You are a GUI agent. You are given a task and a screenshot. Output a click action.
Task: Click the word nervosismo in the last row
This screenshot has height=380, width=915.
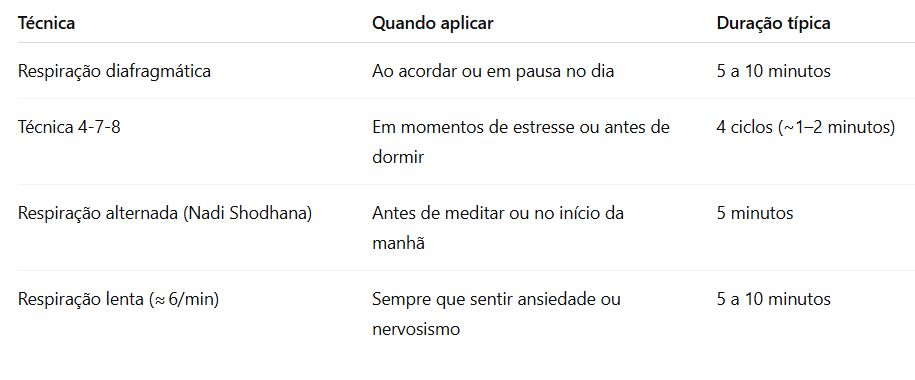pyautogui.click(x=416, y=330)
